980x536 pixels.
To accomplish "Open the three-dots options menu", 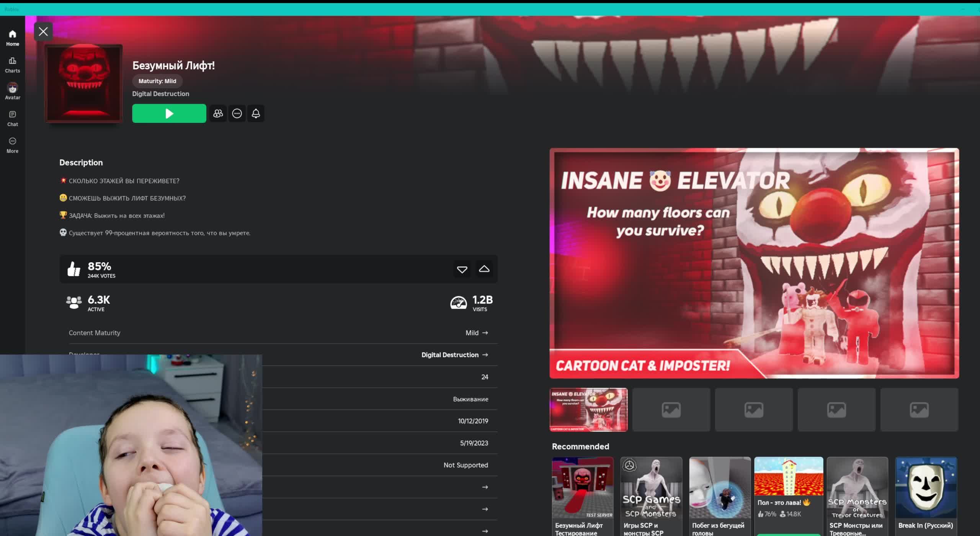I will (237, 113).
